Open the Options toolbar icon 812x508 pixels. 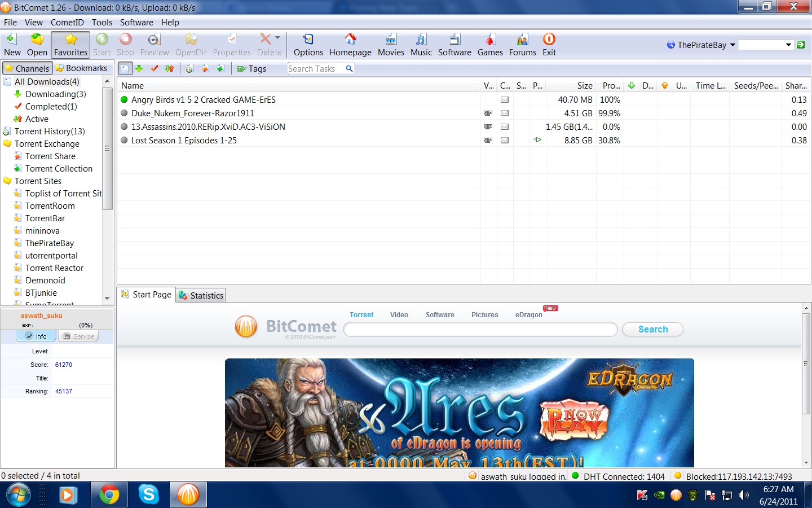point(308,45)
